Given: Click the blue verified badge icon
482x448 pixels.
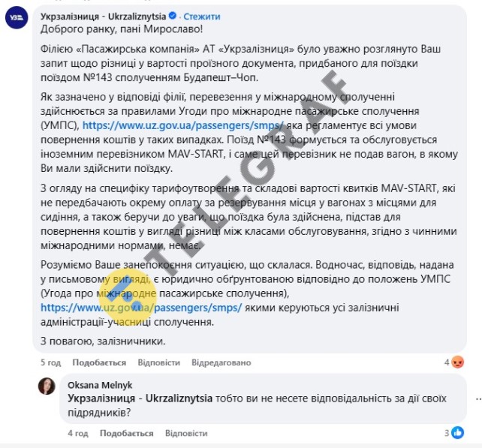Looking at the screenshot, I should point(173,15).
